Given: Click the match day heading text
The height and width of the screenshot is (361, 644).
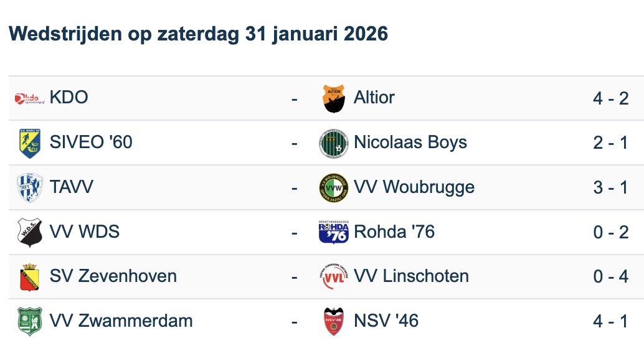Looking at the screenshot, I should 199,34.
